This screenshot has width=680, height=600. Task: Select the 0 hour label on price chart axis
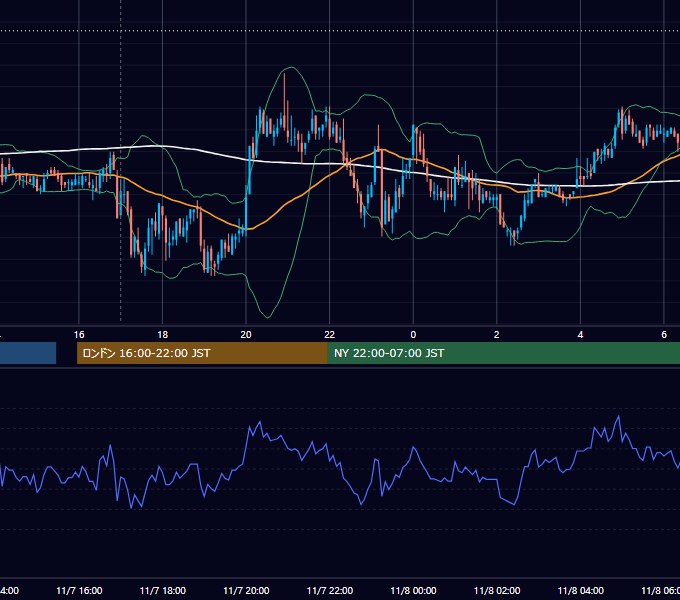coord(413,335)
